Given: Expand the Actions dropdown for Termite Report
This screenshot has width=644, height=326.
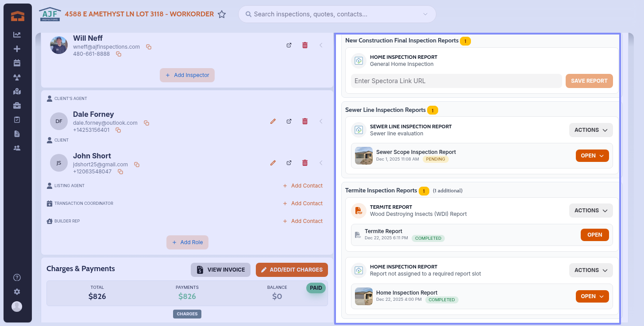Looking at the screenshot, I should tap(590, 211).
